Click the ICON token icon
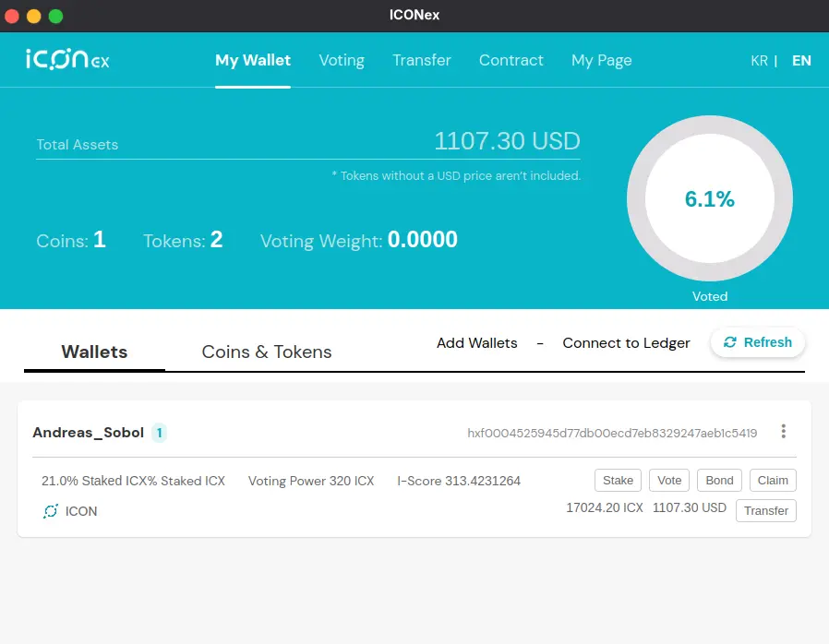This screenshot has width=829, height=644. tap(52, 511)
